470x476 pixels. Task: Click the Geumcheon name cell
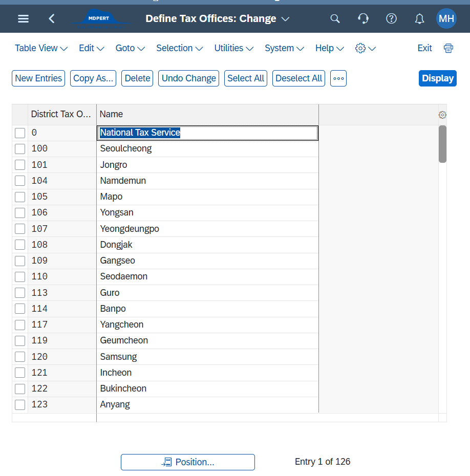tap(208, 340)
